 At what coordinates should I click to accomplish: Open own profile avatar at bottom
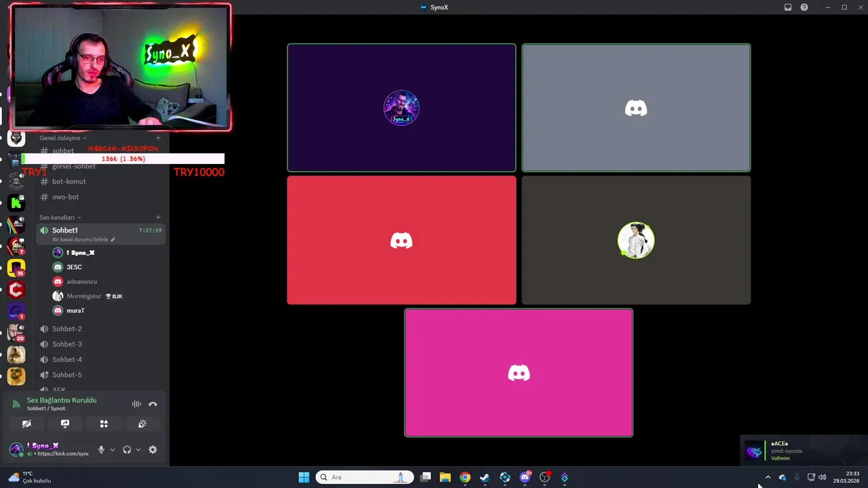click(16, 449)
